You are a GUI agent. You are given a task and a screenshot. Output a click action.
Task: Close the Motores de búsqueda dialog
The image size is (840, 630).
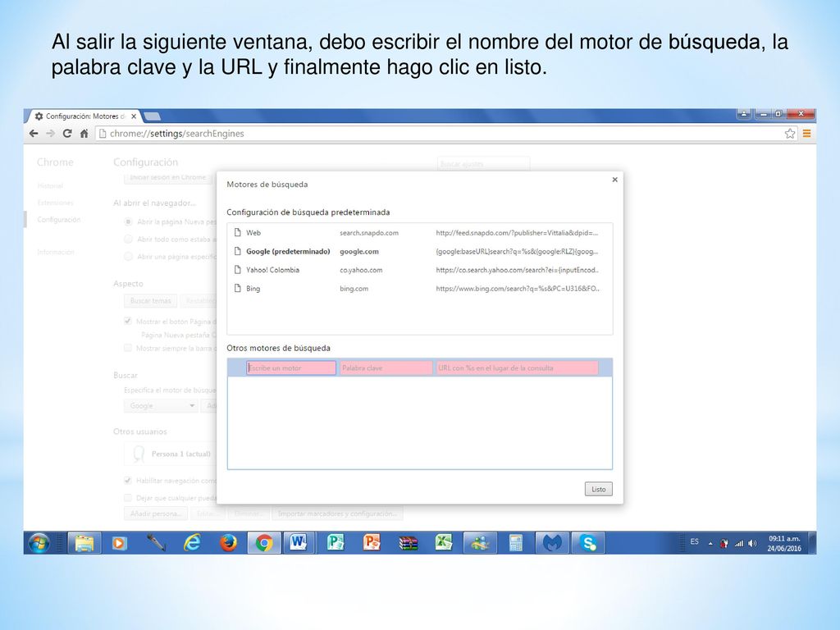coord(615,180)
